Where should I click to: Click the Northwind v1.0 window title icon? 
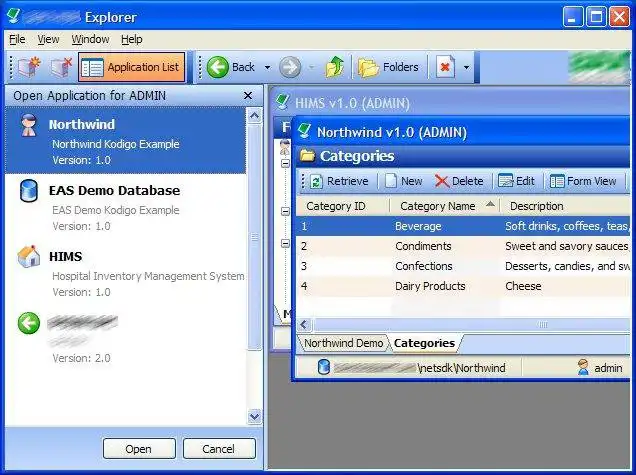coord(304,132)
